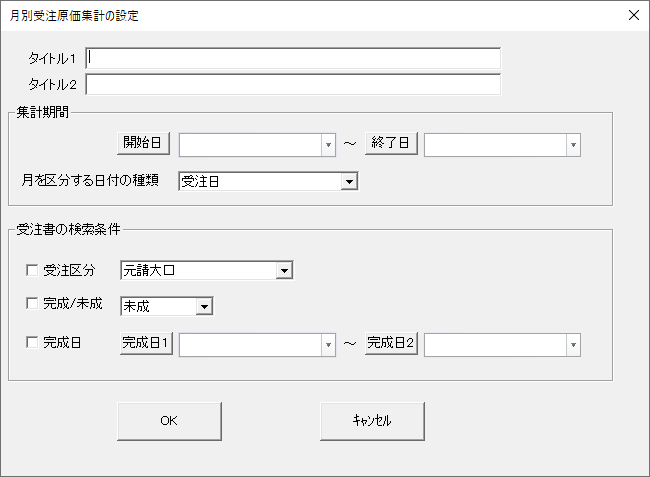Viewport: 650px width, 477px height.
Task: Expand the 受注日 date type dropdown
Action: tap(348, 181)
